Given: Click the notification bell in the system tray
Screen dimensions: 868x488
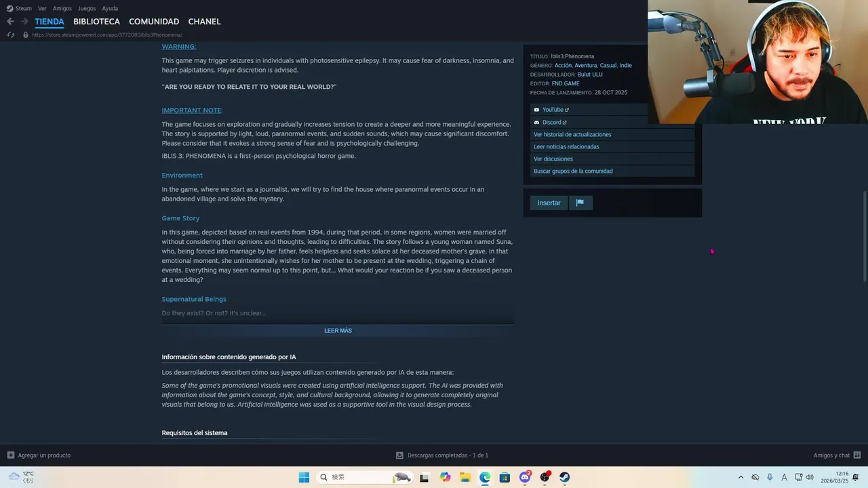Looking at the screenshot, I should click(x=856, y=477).
